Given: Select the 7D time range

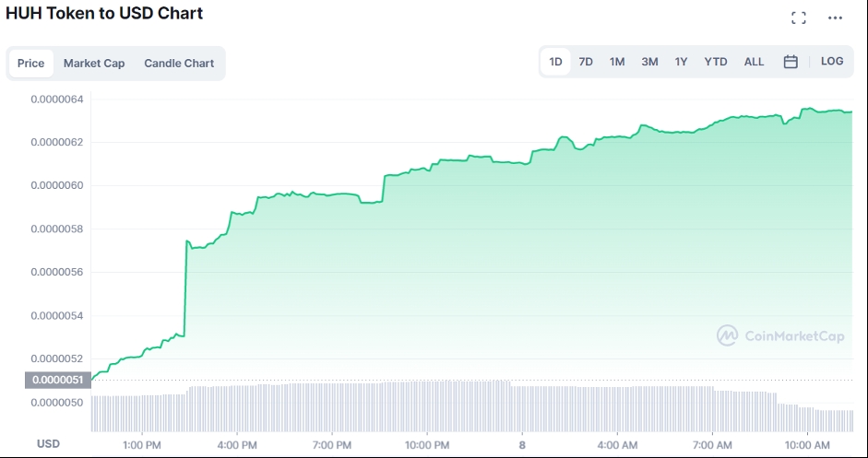Looking at the screenshot, I should coord(586,62).
